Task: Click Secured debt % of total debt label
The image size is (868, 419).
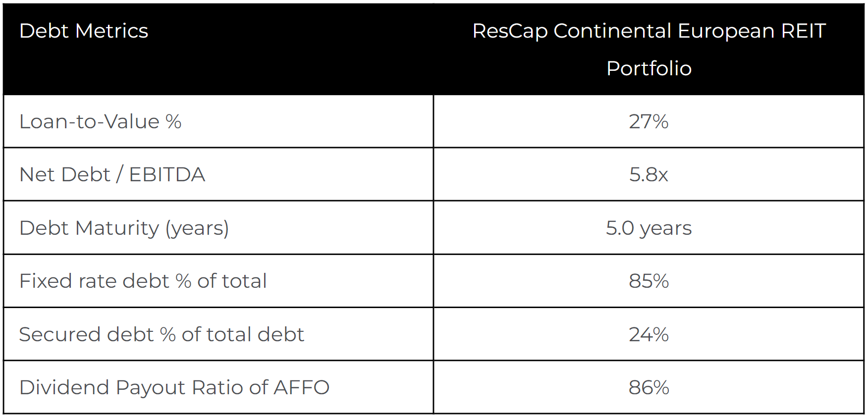Action: (162, 335)
